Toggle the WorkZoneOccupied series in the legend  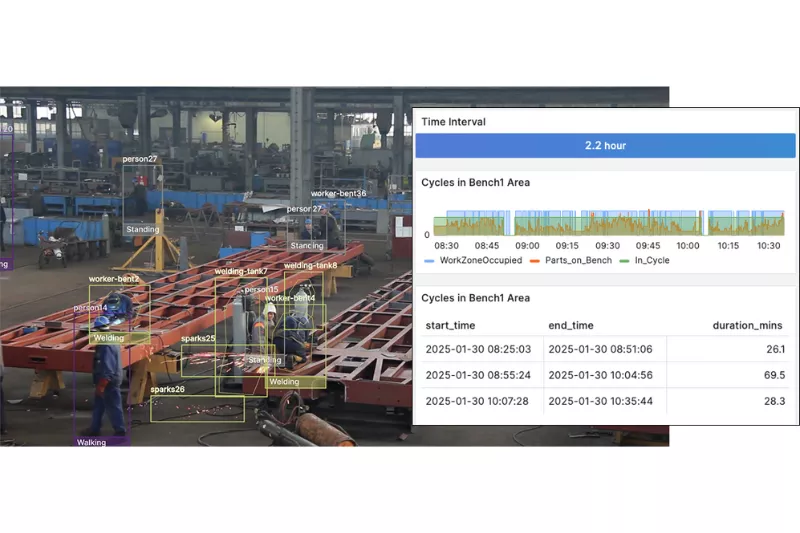(473, 260)
